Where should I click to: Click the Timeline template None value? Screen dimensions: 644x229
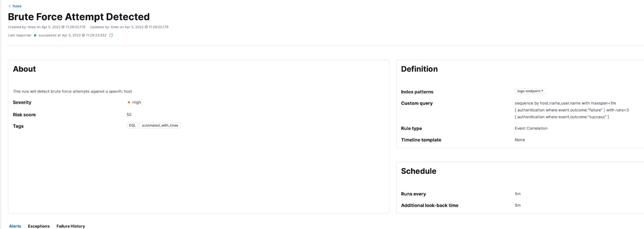[x=520, y=140]
